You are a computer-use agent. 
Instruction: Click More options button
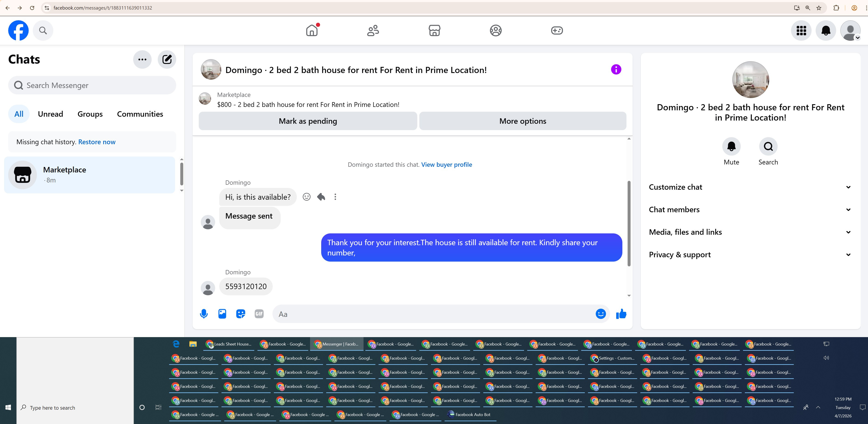(523, 121)
